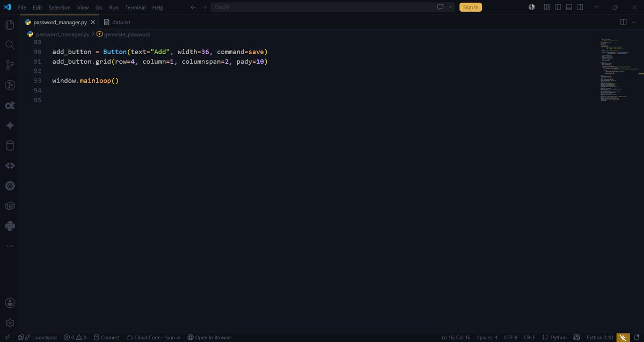
Task: Open errors and warnings count in status bar
Action: 75,337
